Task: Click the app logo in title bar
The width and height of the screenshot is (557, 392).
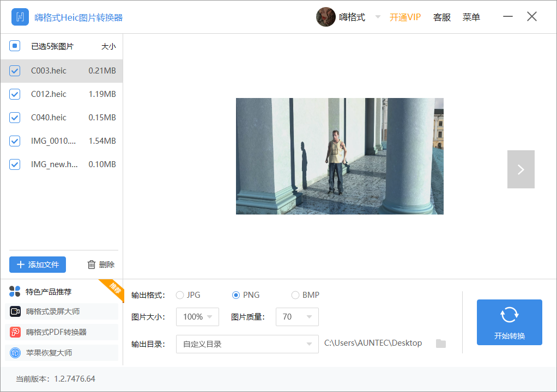Action: point(20,17)
